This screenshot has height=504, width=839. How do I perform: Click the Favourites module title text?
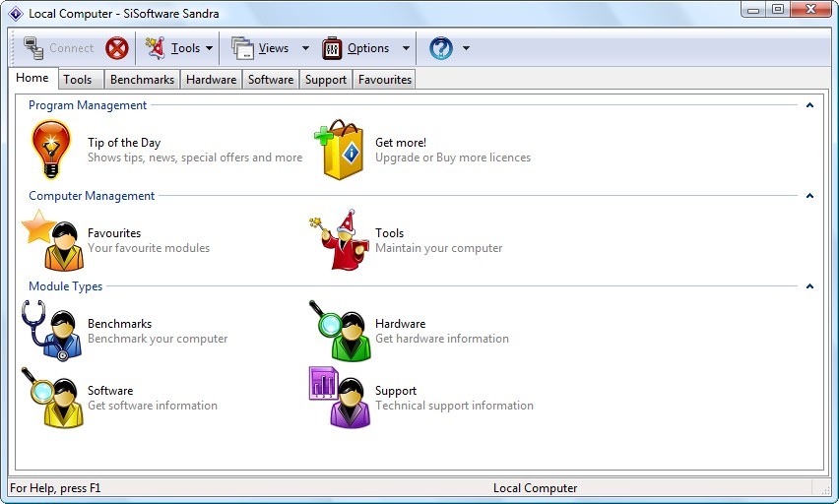tap(114, 233)
